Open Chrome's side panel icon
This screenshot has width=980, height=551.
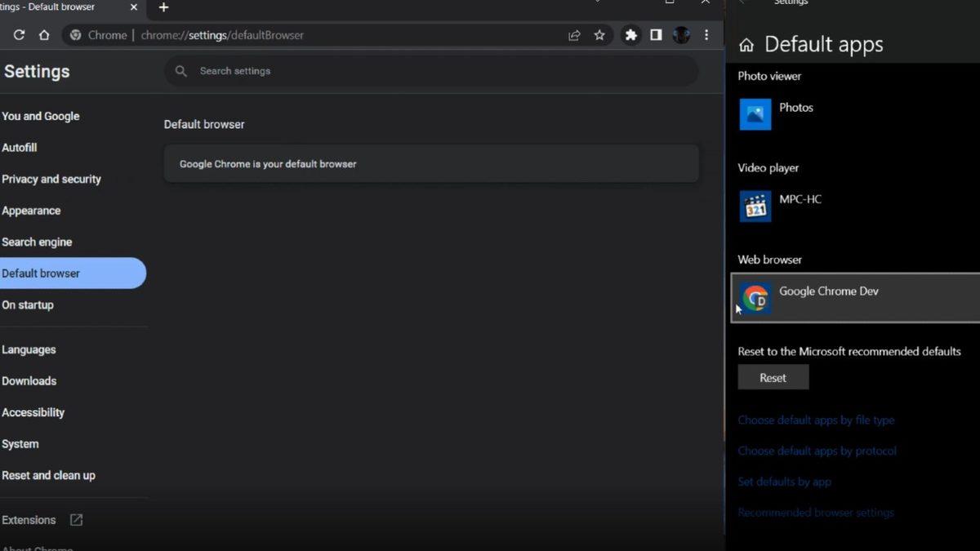[656, 35]
